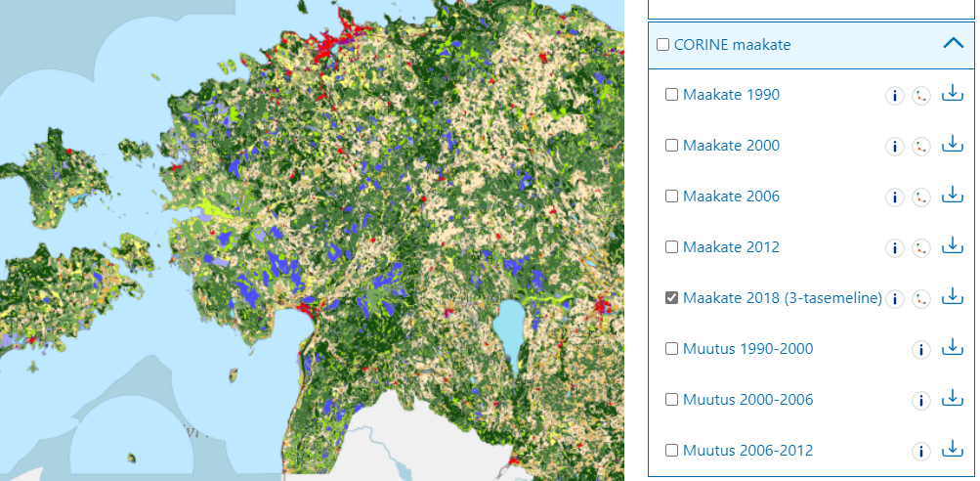
Task: Open info for Maakate 1990 layer
Action: tap(894, 96)
